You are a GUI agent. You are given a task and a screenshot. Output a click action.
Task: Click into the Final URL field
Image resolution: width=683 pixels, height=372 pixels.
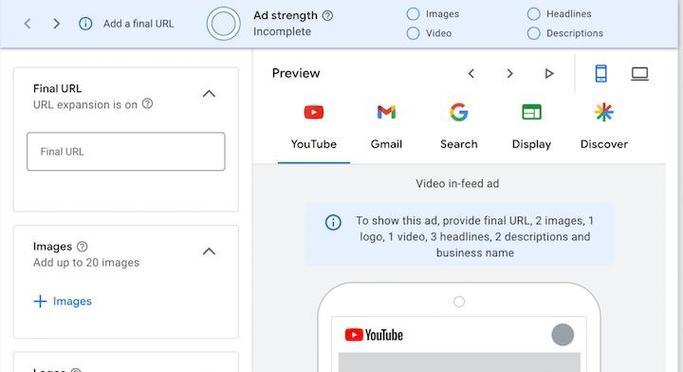click(126, 152)
